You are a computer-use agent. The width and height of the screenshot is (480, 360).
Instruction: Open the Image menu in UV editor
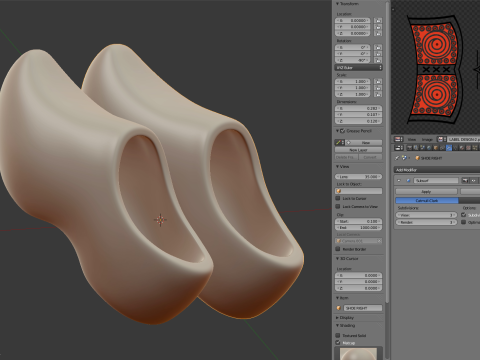[427, 140]
